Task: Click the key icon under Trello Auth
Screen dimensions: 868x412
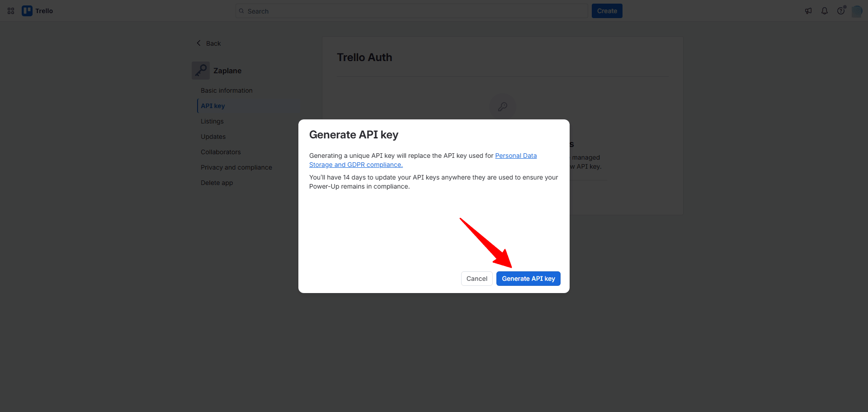Action: (502, 107)
